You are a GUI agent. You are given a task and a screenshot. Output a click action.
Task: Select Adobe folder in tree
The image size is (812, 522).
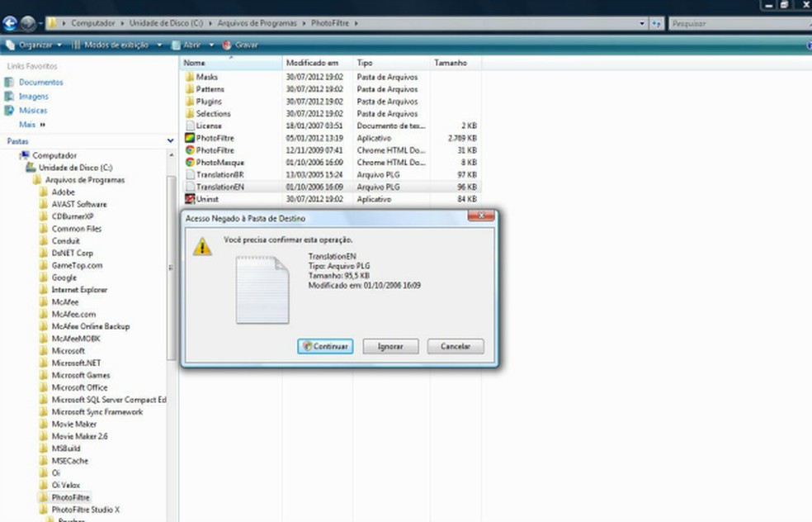click(64, 192)
